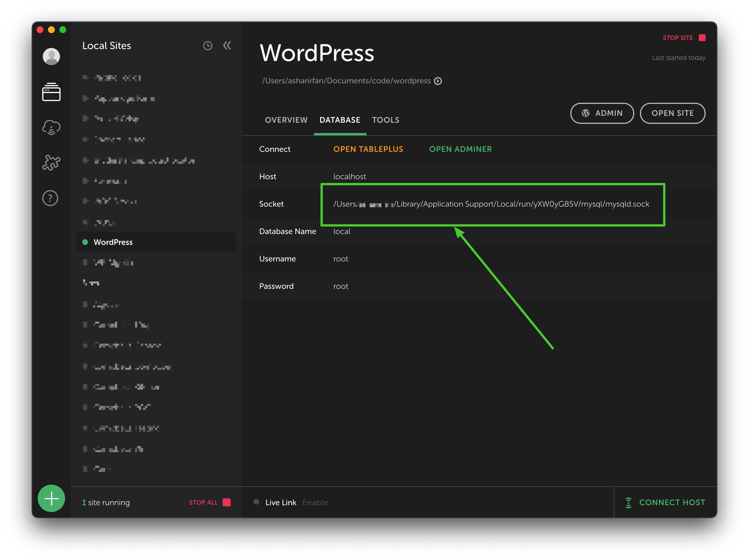
Task: Open Connect Host at bottom right
Action: (x=665, y=502)
